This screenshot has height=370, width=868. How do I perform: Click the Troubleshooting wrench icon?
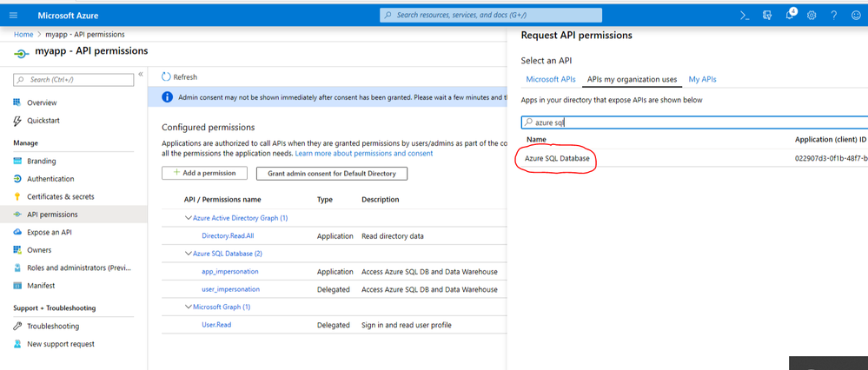17,326
